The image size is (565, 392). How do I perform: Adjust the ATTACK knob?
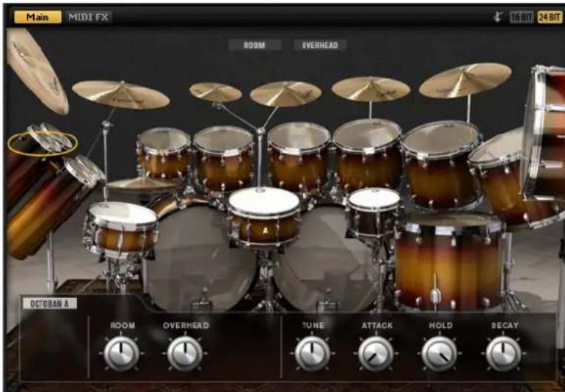[376, 353]
